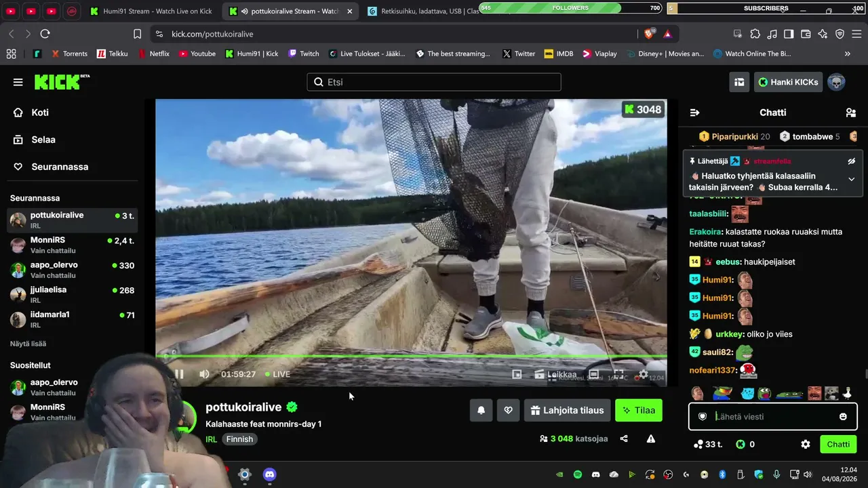Open the Windows Settings taskbar icon
The width and height of the screenshot is (868, 488).
pos(245,474)
